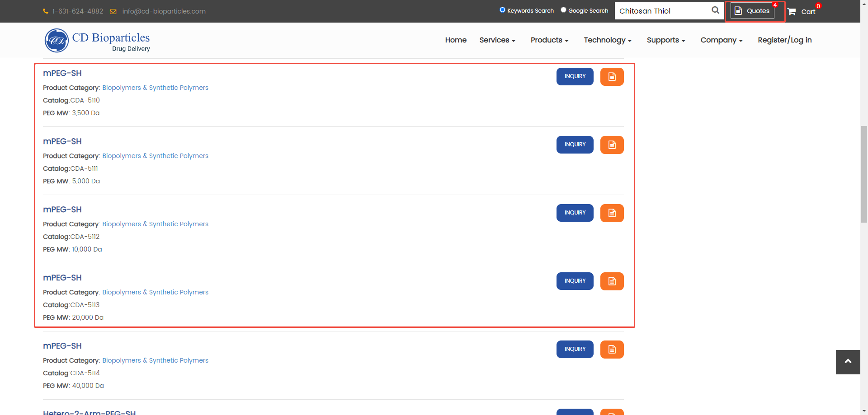Open the shopping cart icon
This screenshot has height=415, width=868.
point(792,12)
